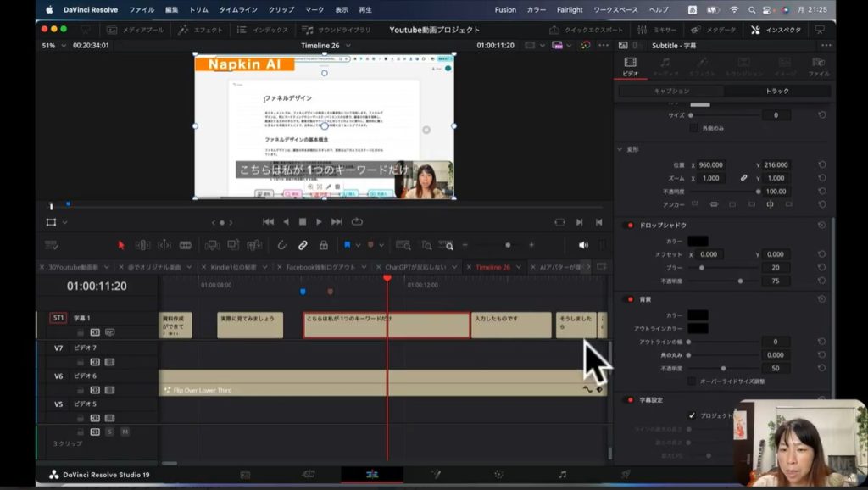This screenshot has height=490, width=868.
Task: Toggle the link clips chain icon
Action: point(303,245)
